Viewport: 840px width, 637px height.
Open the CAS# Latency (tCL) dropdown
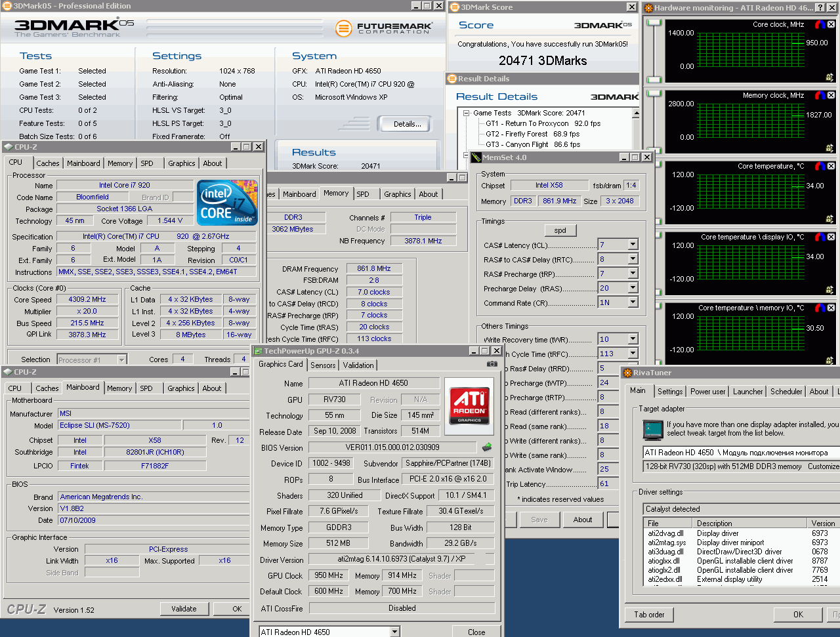pyautogui.click(x=633, y=245)
